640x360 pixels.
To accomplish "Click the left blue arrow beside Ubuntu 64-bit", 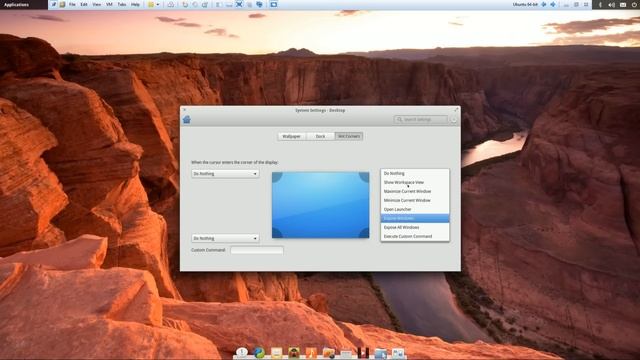I will [544, 4].
